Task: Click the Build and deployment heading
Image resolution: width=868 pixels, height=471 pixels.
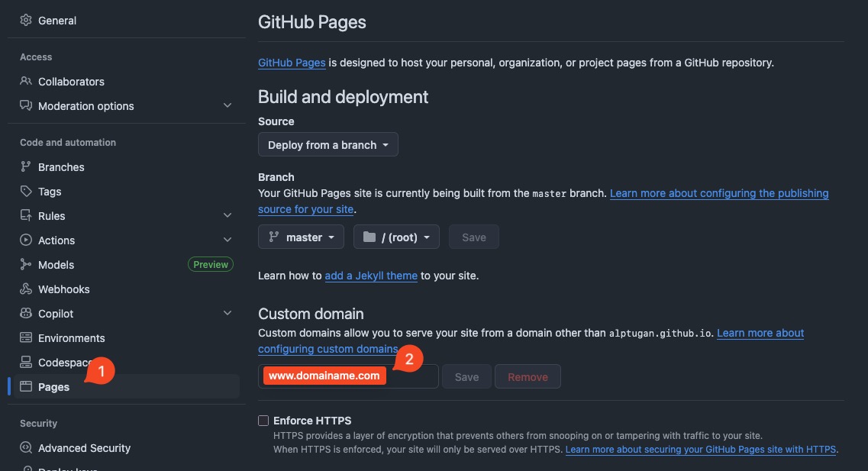Action: coord(344,97)
